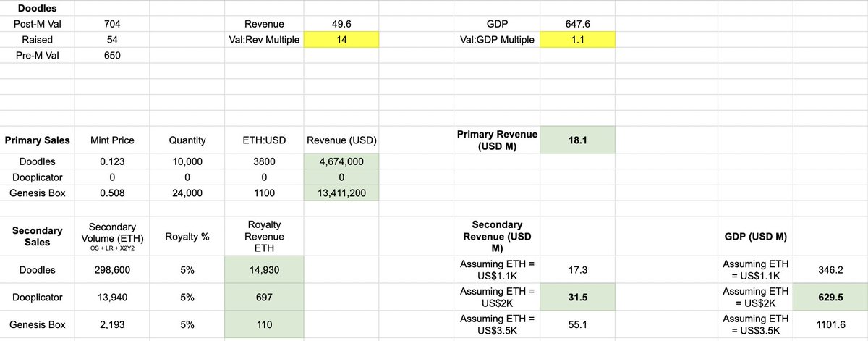Select the green 697 royalty revenue cell
868x341 pixels.
tap(265, 298)
